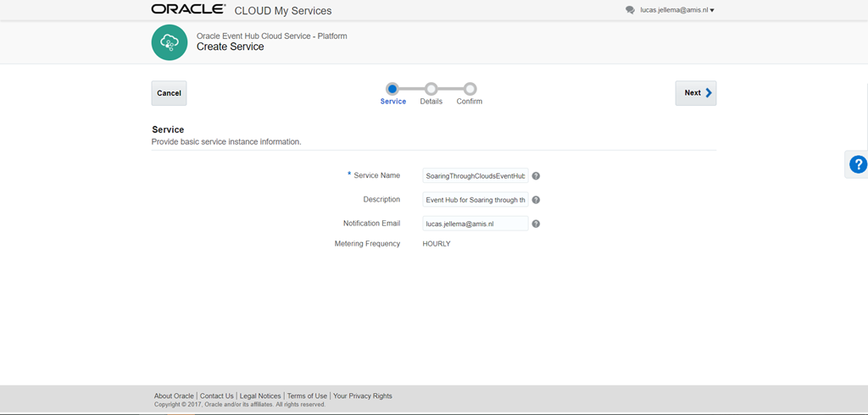Click the Oracle logo in header
This screenshot has height=415, width=868.
[x=188, y=9]
